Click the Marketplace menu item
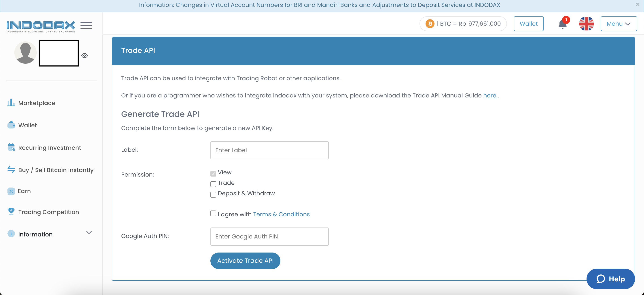This screenshot has width=644, height=295. coord(37,103)
